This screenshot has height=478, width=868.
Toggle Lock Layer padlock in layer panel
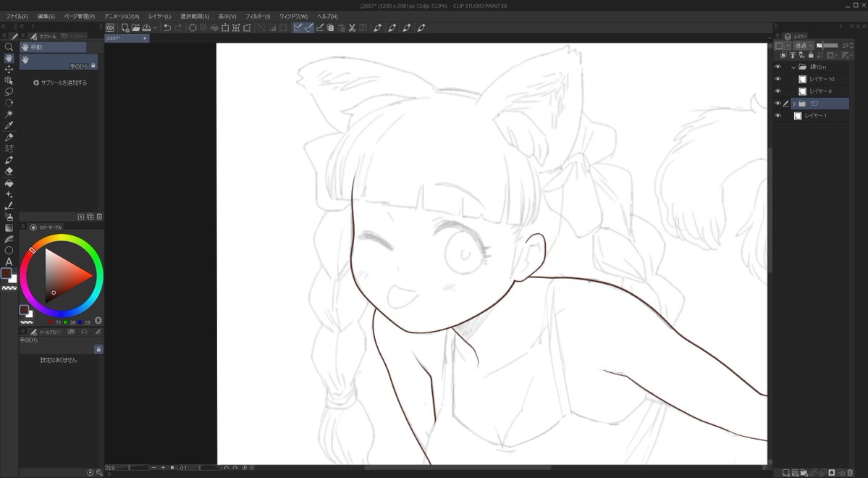[x=811, y=55]
